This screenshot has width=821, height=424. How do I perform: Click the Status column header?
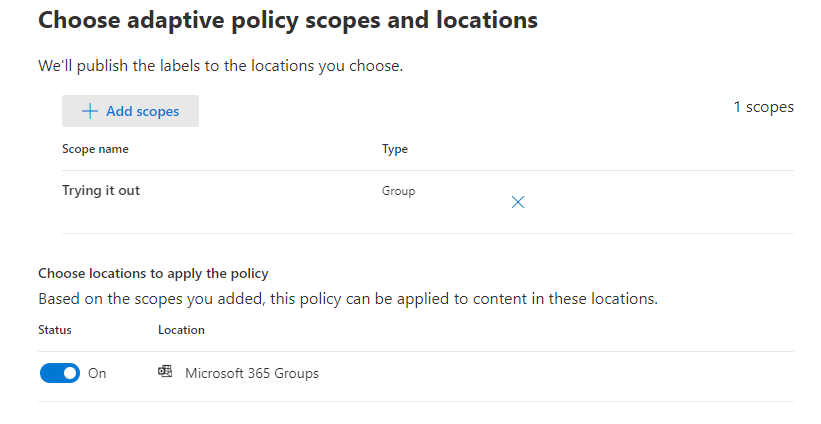[x=55, y=329]
